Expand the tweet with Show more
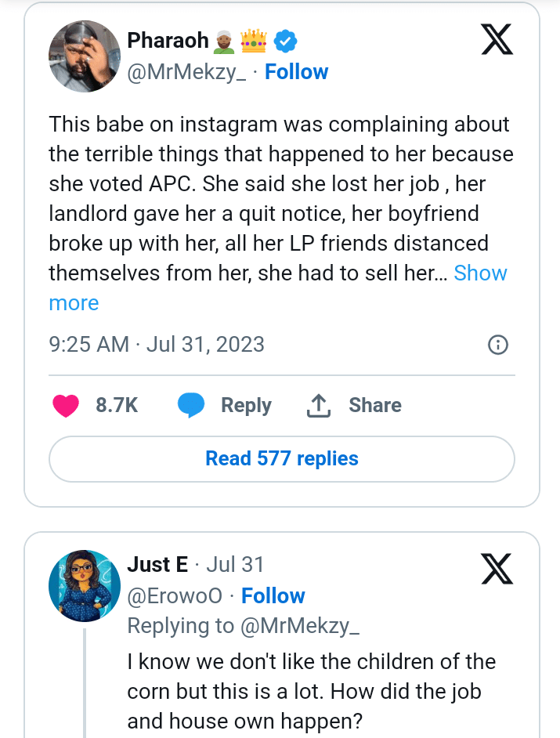The height and width of the screenshot is (738, 560). click(x=480, y=273)
